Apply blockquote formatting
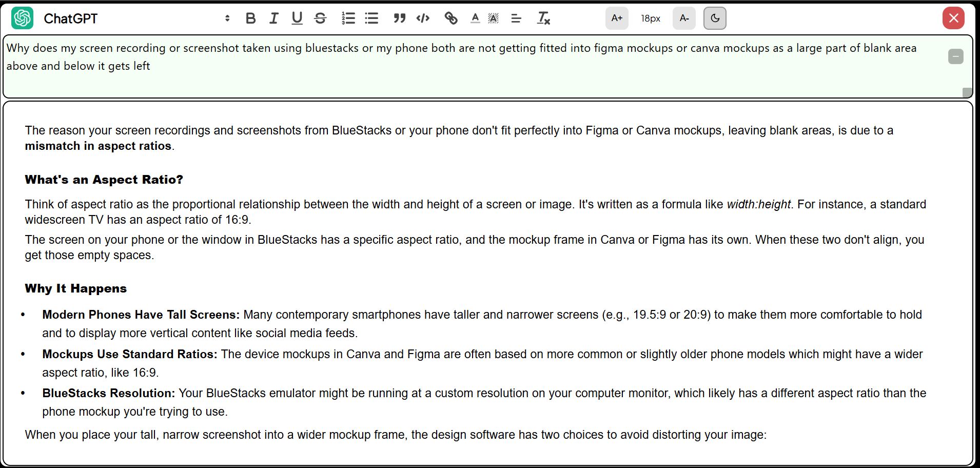This screenshot has height=468, width=980. coord(400,18)
